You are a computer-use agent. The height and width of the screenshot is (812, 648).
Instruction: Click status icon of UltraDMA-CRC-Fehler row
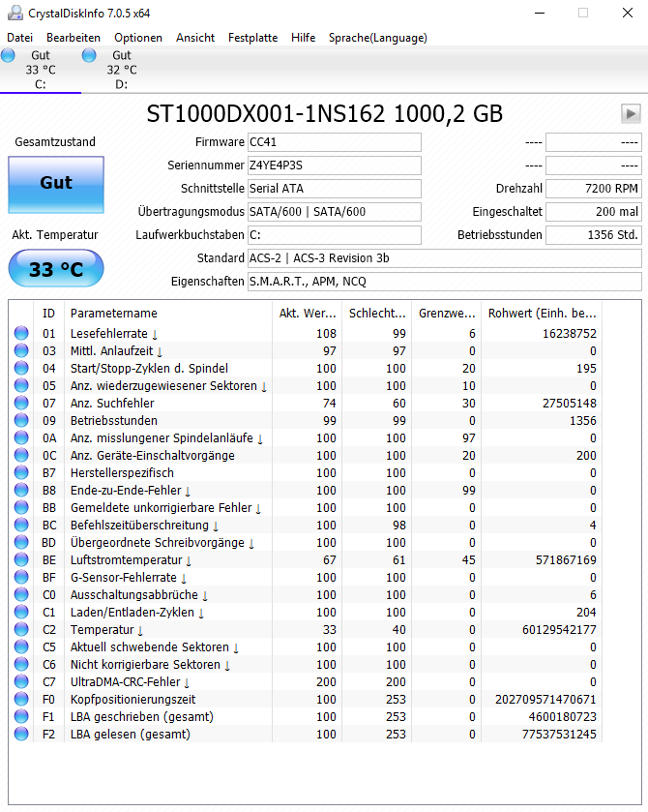click(21, 682)
